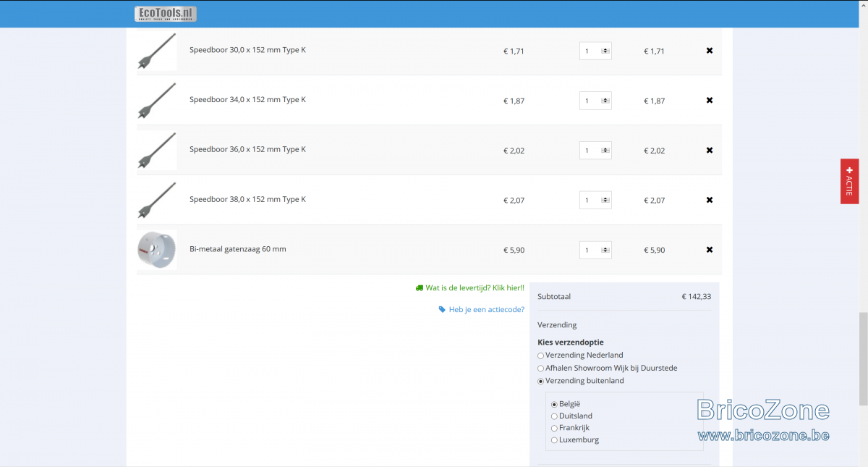Viewport: 868px width, 467px height.
Task: Open the EcoTools.nl logo homepage
Action: (165, 14)
